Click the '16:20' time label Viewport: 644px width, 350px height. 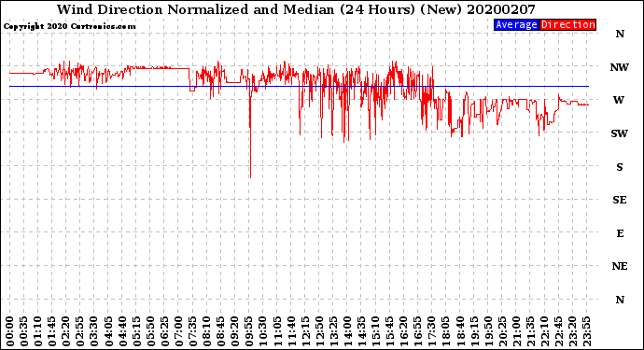404,331
